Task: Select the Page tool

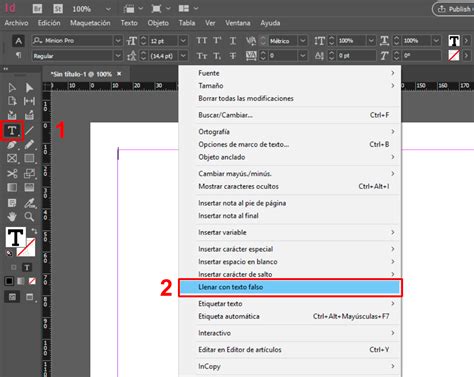Action: [x=12, y=101]
